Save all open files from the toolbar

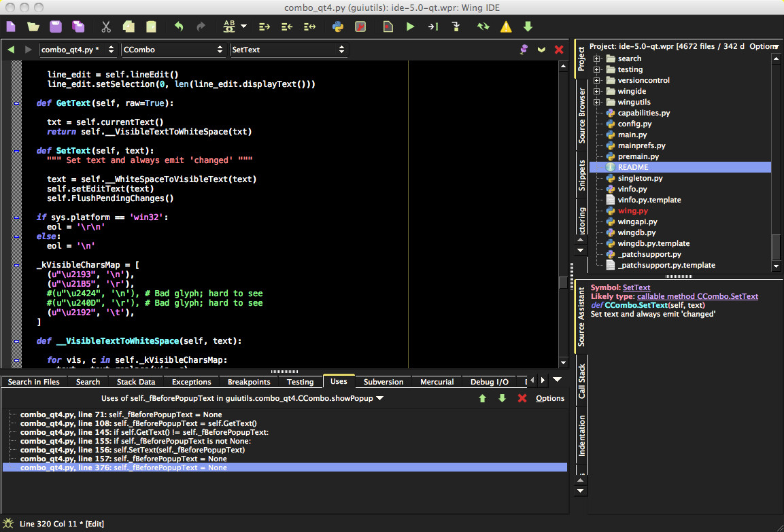click(x=78, y=26)
